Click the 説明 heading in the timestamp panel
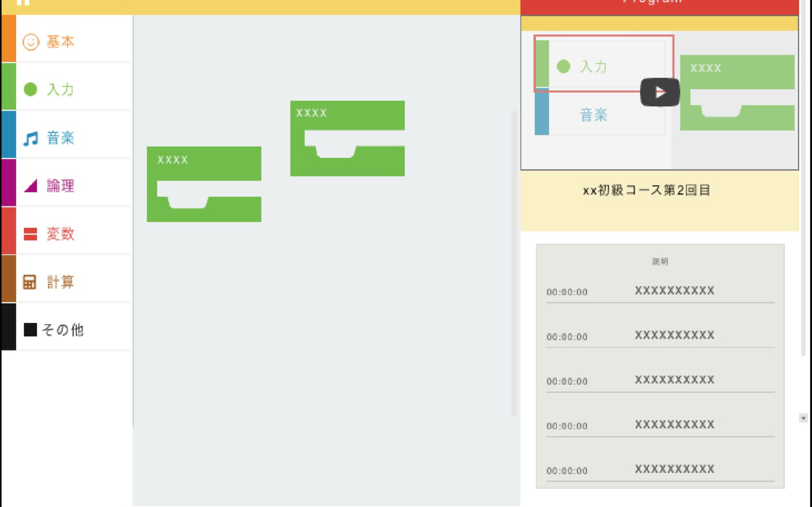The height and width of the screenshot is (507, 812). coord(660,261)
